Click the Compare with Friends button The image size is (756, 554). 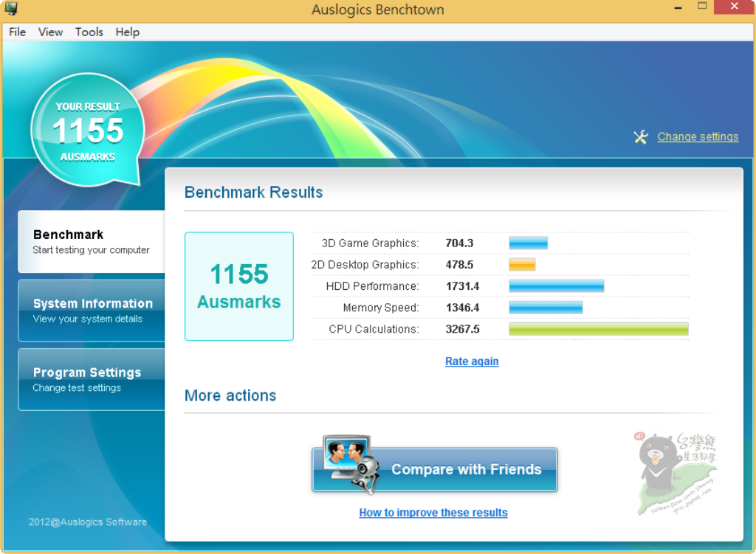pyautogui.click(x=434, y=469)
